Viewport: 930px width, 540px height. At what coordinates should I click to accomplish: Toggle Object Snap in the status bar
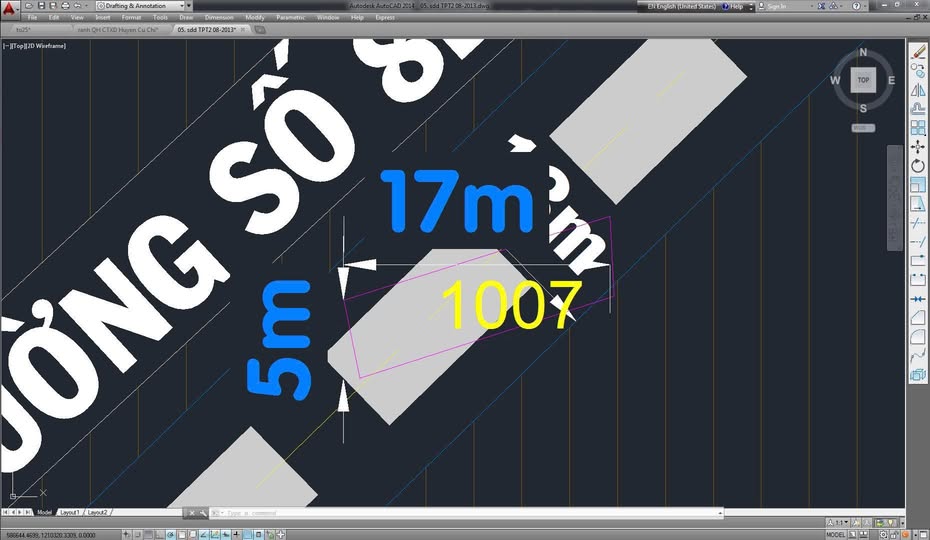click(x=181, y=535)
